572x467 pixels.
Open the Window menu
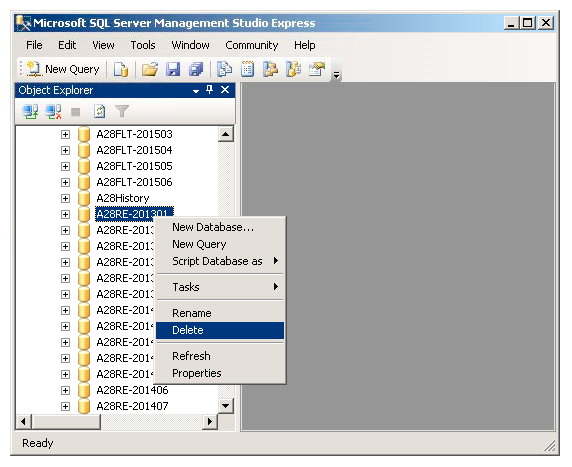(190, 45)
